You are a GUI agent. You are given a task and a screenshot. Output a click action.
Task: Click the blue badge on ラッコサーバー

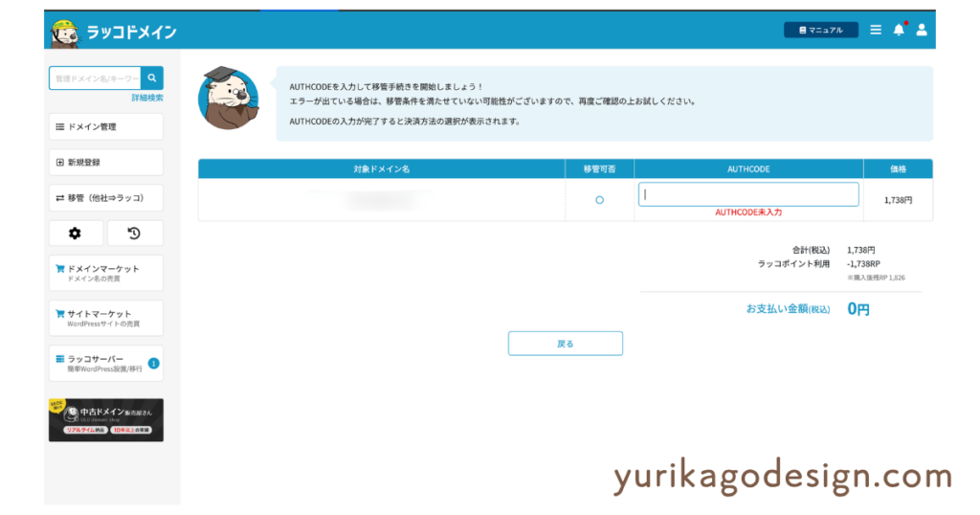point(153,363)
